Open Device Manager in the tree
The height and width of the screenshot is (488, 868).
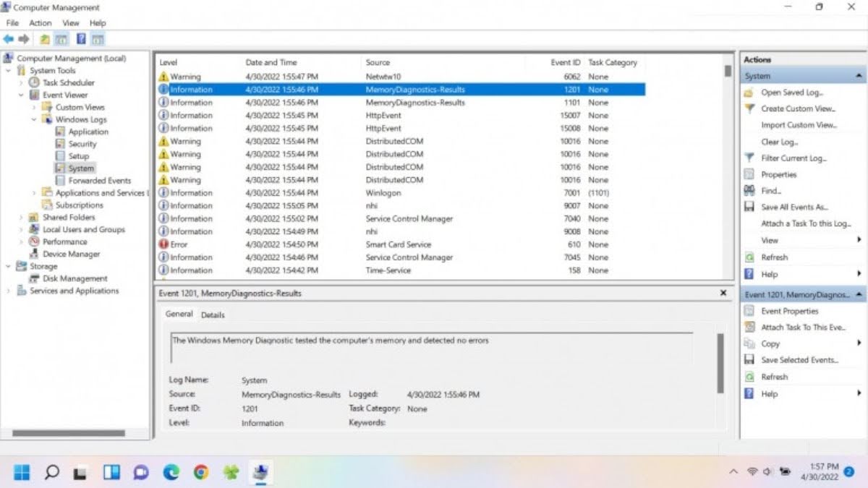click(71, 254)
